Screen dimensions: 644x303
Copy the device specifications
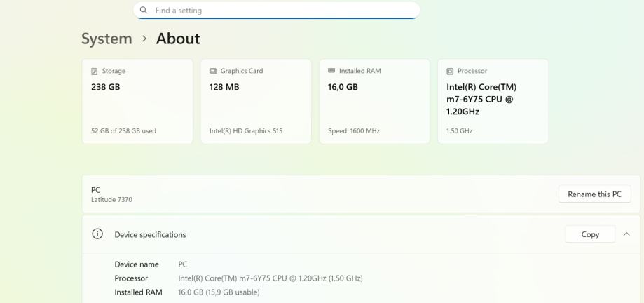pyautogui.click(x=590, y=234)
